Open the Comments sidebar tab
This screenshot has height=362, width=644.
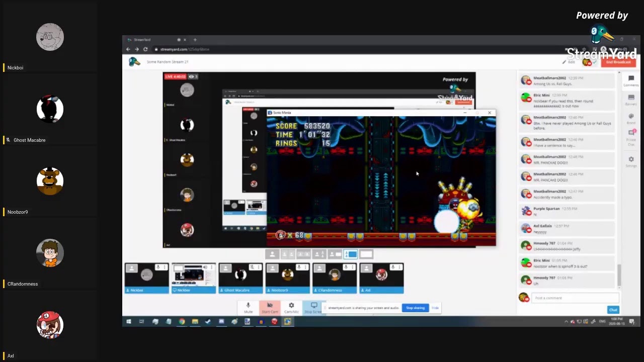(x=631, y=81)
